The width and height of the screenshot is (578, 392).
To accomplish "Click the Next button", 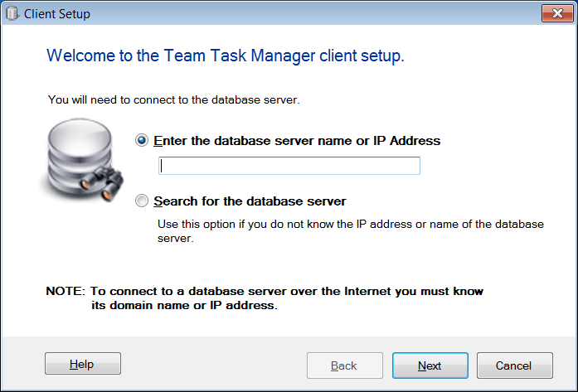I will 430,365.
